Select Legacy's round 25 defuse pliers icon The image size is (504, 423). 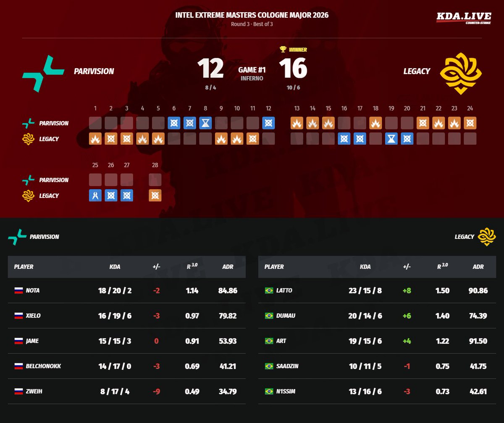(95, 196)
